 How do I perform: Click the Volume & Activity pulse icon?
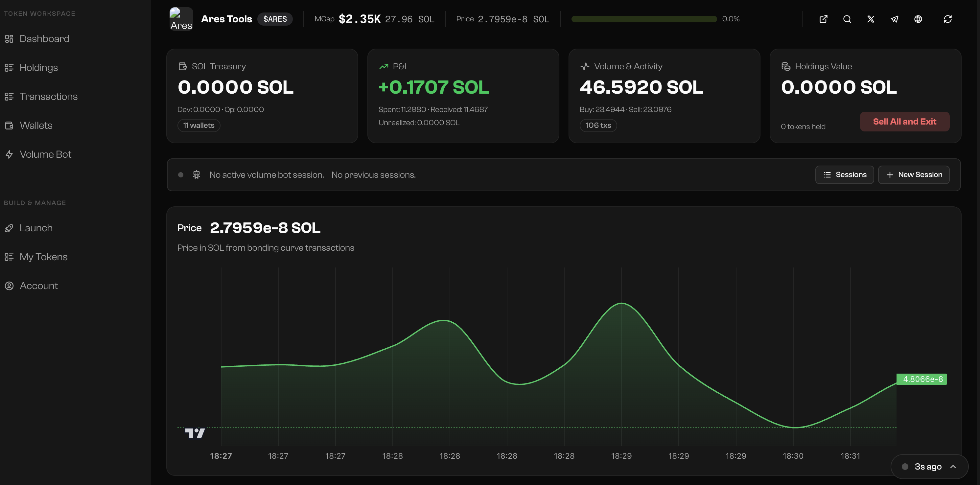click(x=585, y=67)
